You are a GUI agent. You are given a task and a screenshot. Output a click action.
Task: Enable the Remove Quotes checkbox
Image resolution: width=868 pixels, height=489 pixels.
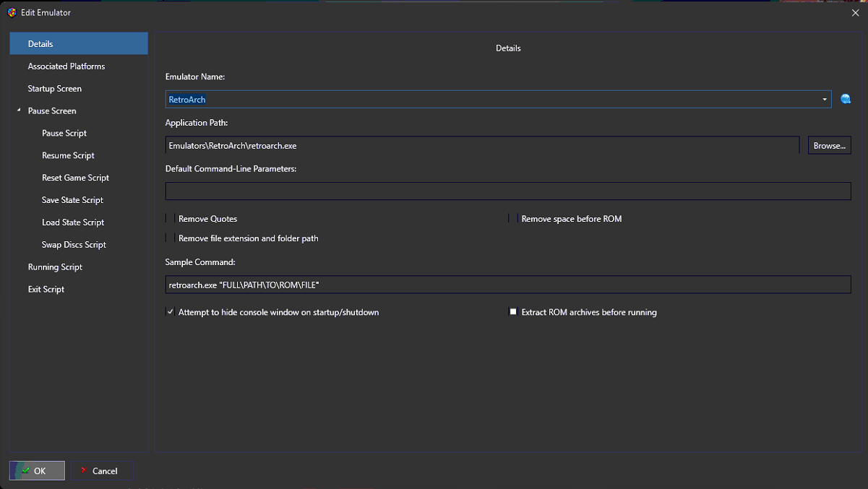point(170,218)
